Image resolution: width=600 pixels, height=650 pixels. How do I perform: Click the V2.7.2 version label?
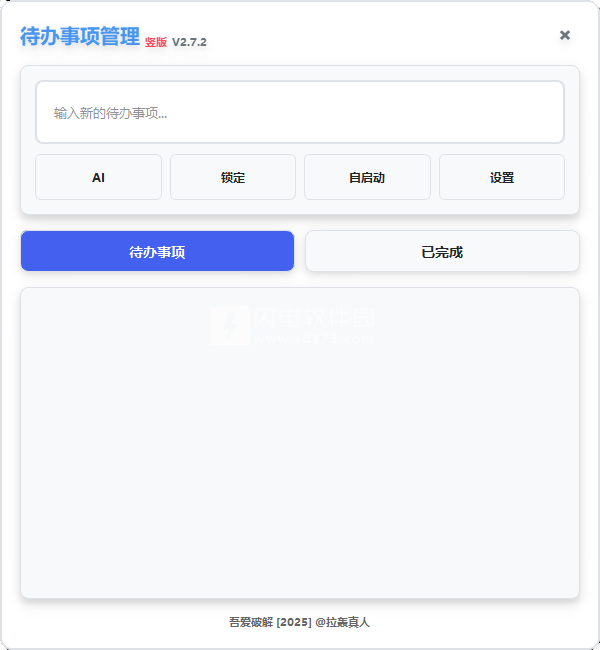[x=189, y=42]
